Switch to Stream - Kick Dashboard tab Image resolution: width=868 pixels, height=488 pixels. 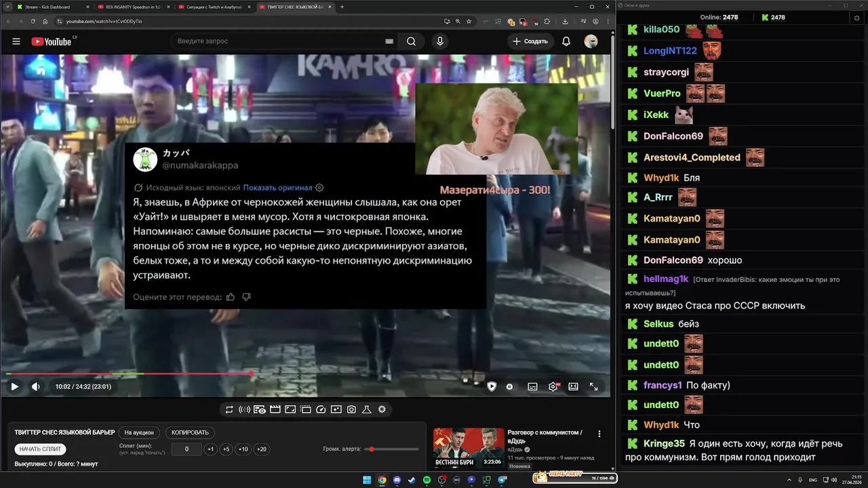[53, 7]
